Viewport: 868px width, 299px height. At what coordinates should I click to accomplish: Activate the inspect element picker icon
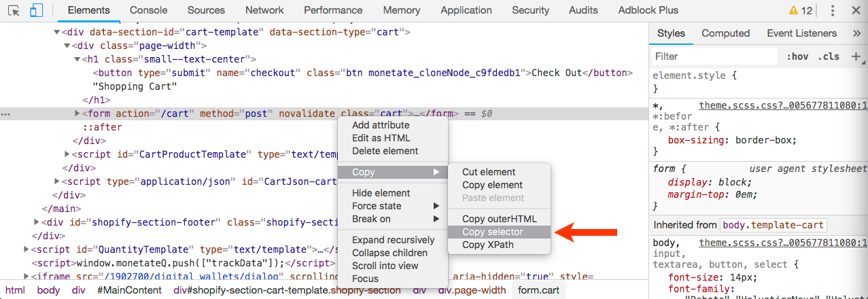[x=15, y=10]
